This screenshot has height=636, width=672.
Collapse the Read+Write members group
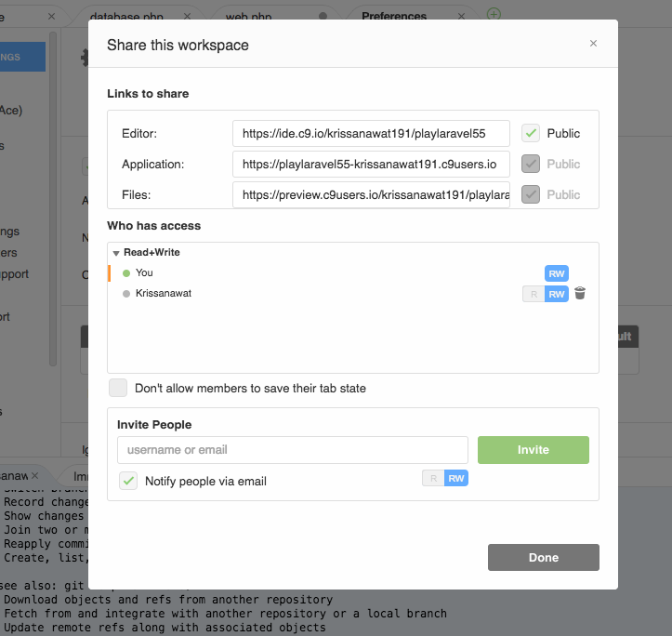116,253
